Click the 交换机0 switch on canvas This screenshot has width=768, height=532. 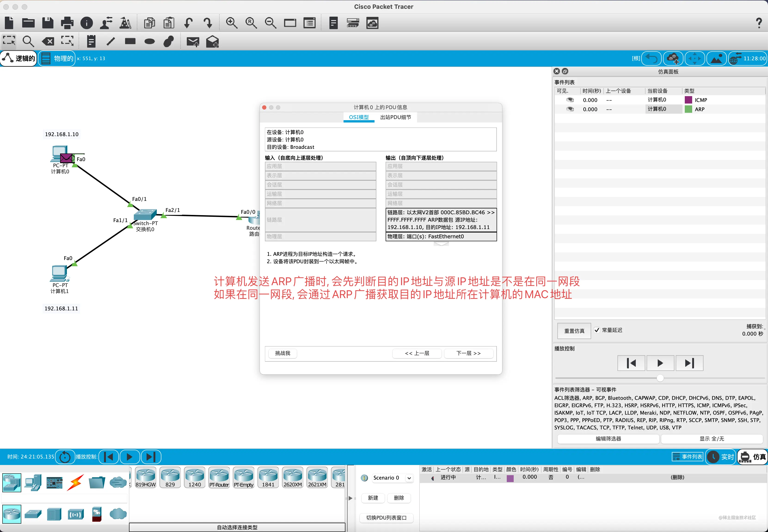point(145,214)
